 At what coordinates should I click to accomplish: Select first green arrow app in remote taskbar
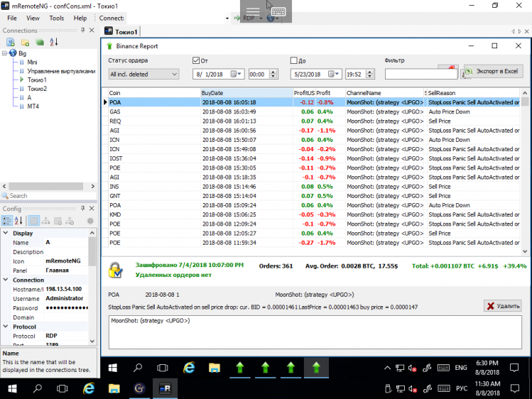tap(240, 368)
